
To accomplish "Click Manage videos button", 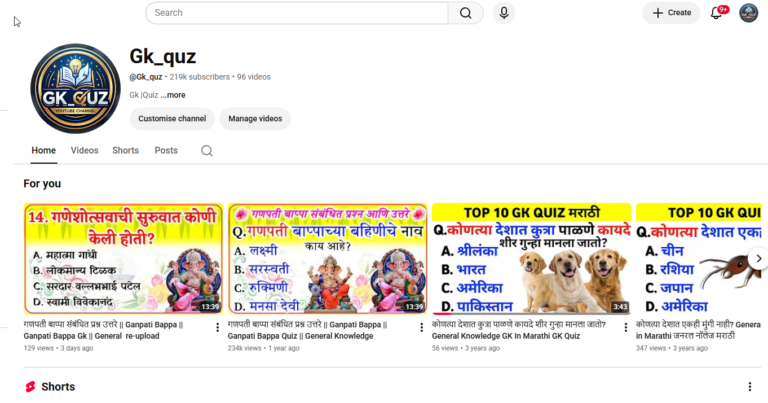I will pyautogui.click(x=255, y=119).
